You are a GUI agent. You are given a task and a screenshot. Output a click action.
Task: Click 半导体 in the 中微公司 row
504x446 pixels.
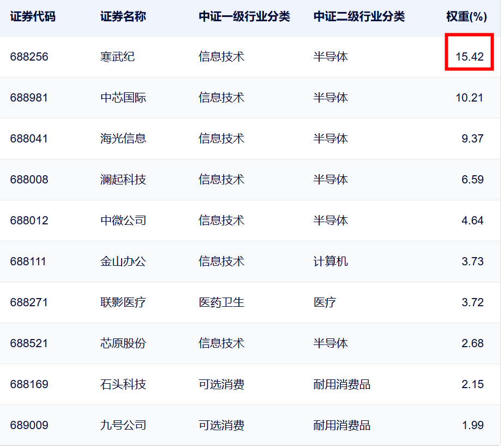click(x=331, y=221)
